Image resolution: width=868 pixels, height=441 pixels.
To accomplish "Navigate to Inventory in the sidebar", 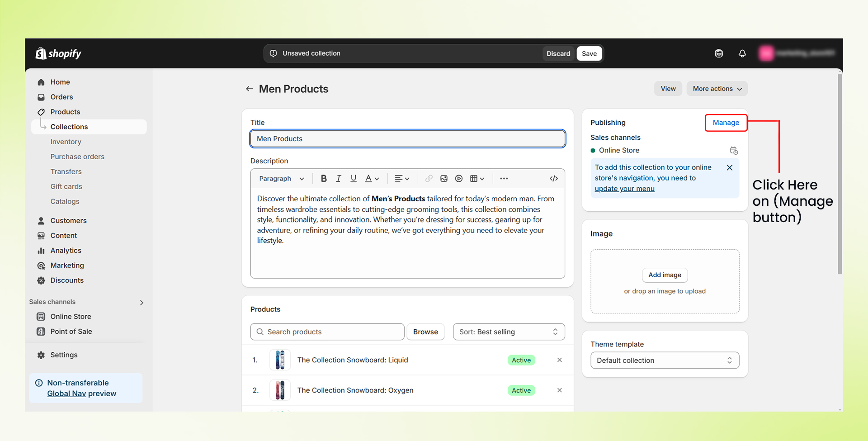I will 66,142.
